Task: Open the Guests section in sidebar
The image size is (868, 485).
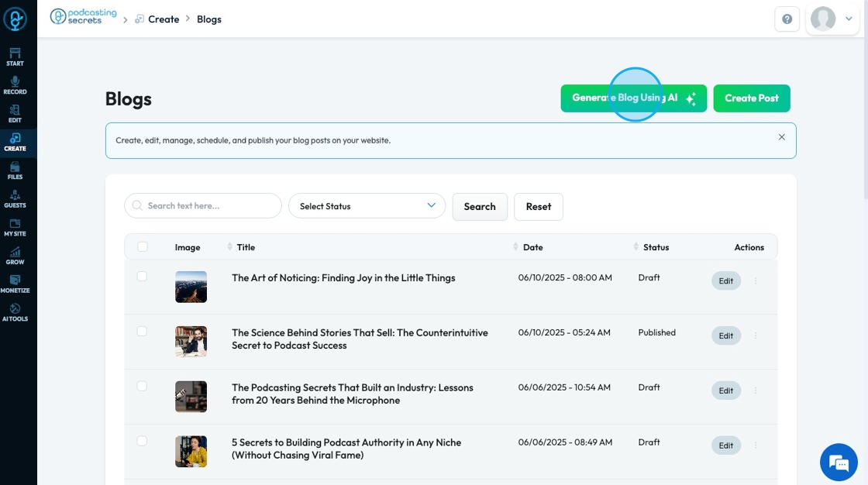Action: [x=15, y=199]
